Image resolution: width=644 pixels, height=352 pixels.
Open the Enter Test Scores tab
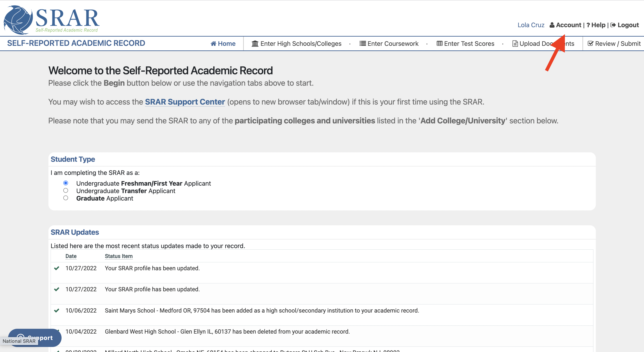coord(469,44)
